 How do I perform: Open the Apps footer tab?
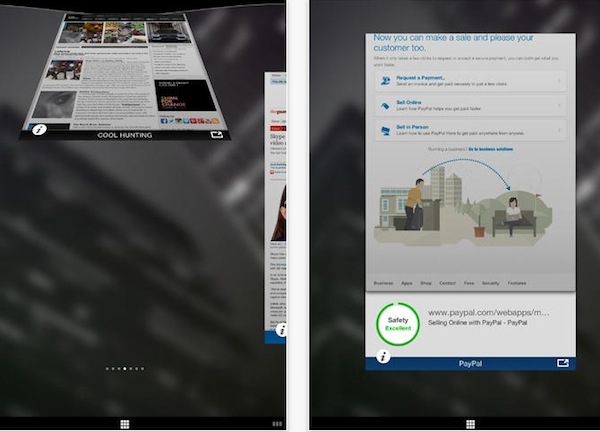[407, 283]
